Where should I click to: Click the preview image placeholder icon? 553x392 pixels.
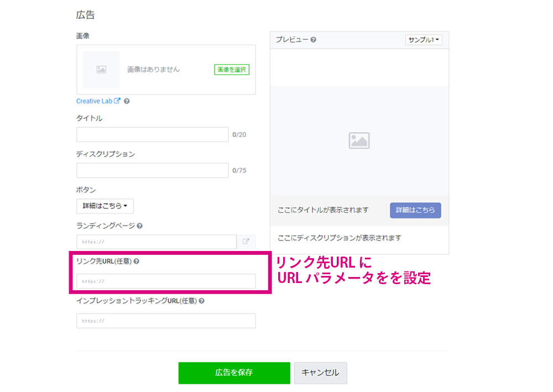tap(359, 140)
